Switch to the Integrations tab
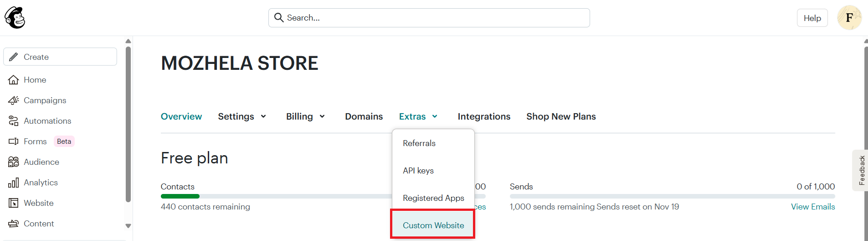The image size is (868, 241). tap(483, 116)
